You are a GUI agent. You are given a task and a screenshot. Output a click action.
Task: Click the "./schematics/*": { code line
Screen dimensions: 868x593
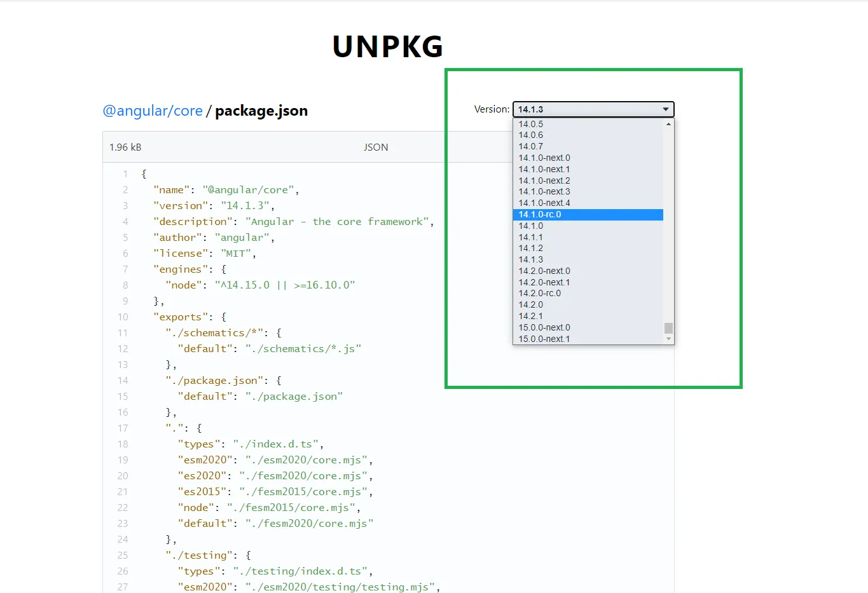pyautogui.click(x=223, y=333)
